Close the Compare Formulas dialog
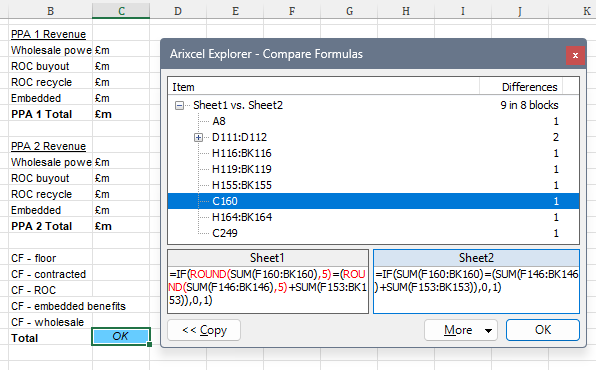The height and width of the screenshot is (370, 596). pos(575,56)
